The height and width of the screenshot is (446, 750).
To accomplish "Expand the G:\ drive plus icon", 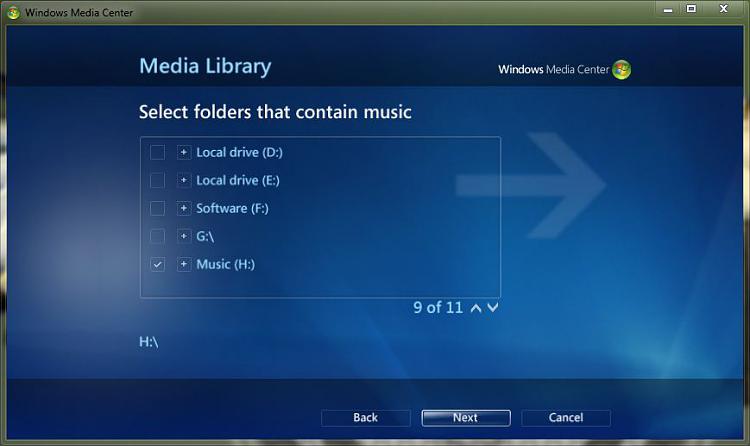I will coord(184,236).
